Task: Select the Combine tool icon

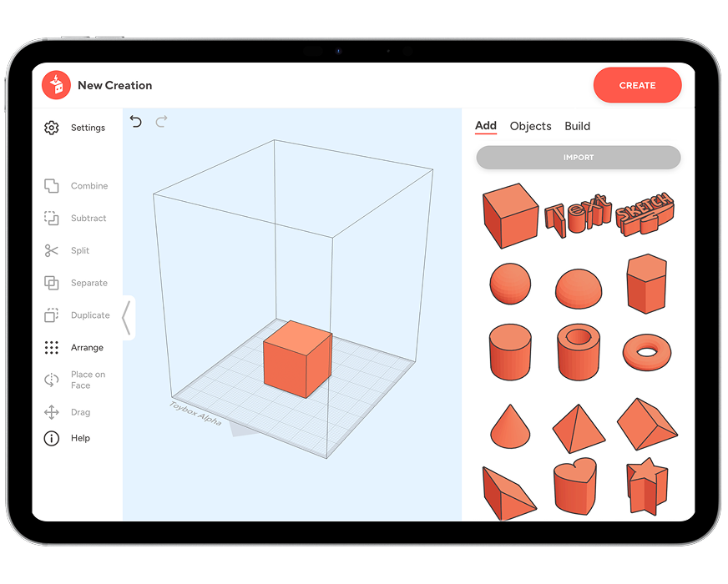Action: [52, 185]
